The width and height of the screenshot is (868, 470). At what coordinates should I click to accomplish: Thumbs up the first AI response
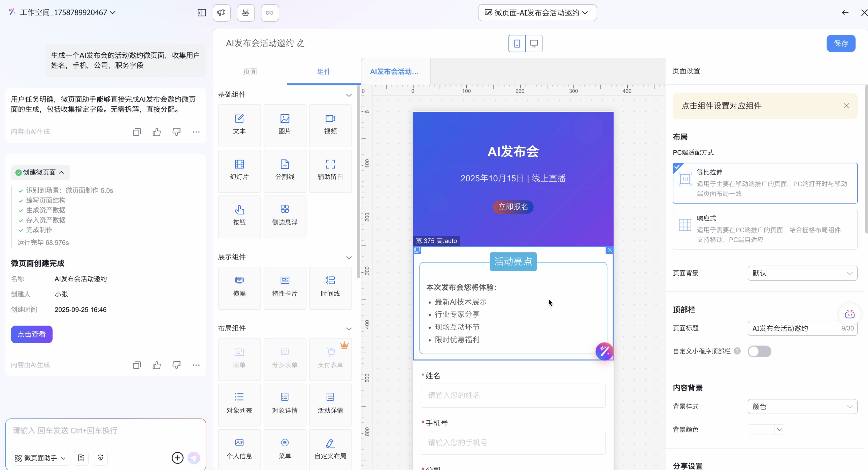pos(156,132)
